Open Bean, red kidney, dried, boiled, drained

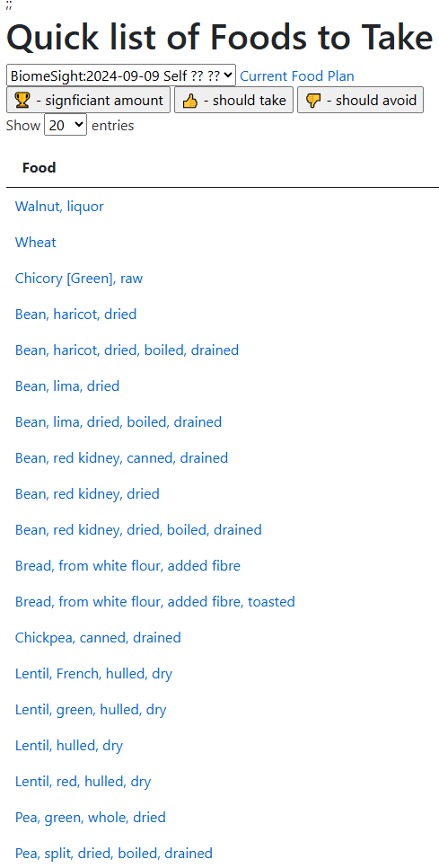click(138, 530)
